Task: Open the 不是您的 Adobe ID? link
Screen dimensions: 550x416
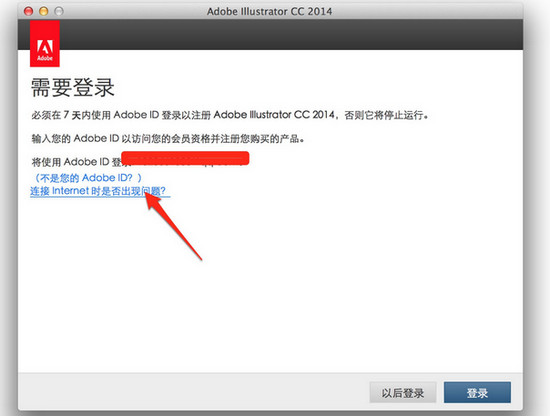Action: (87, 178)
